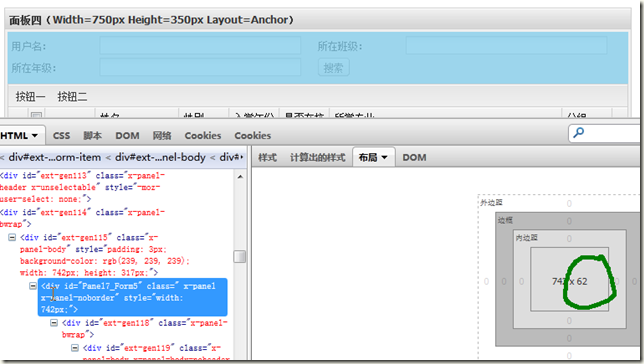644x364 pixels.
Task: Select the ext-gen113 div line
Action: [x=82, y=187]
